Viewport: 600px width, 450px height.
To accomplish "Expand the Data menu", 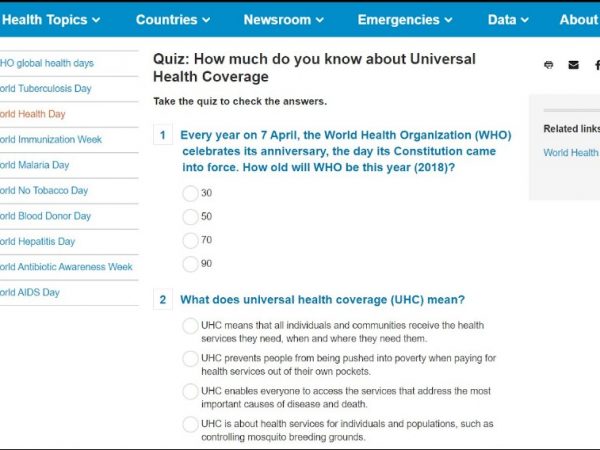I will (509, 19).
